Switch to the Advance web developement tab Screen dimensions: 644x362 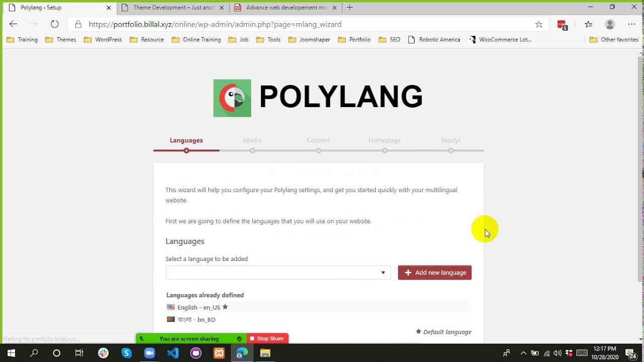coord(286,8)
